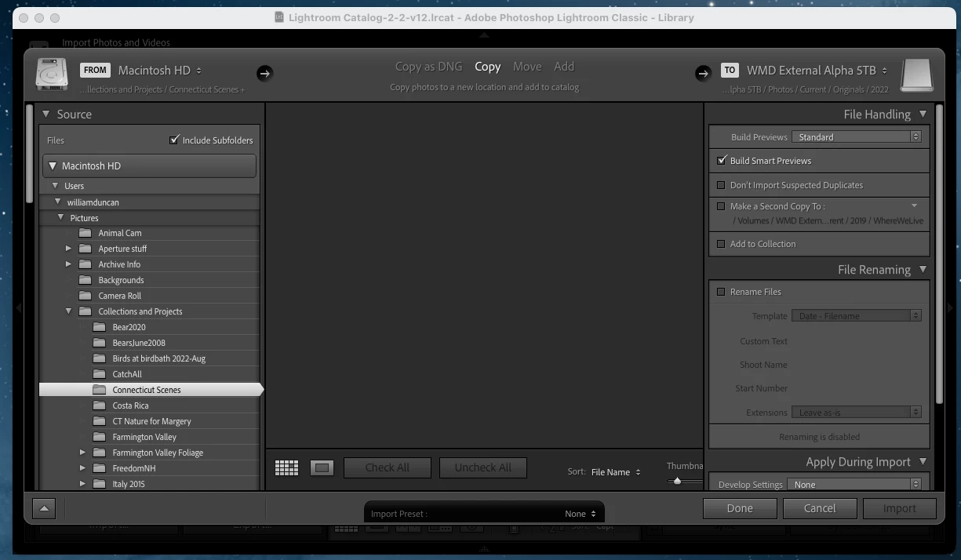Screen dimensions: 961x560
Task: Collapse the File Handling panel
Action: pos(923,114)
